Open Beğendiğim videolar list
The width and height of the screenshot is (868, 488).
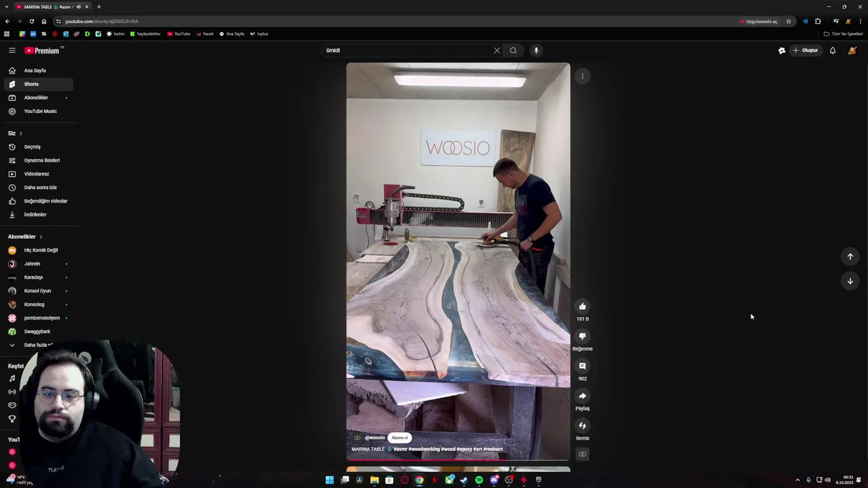pos(38,201)
